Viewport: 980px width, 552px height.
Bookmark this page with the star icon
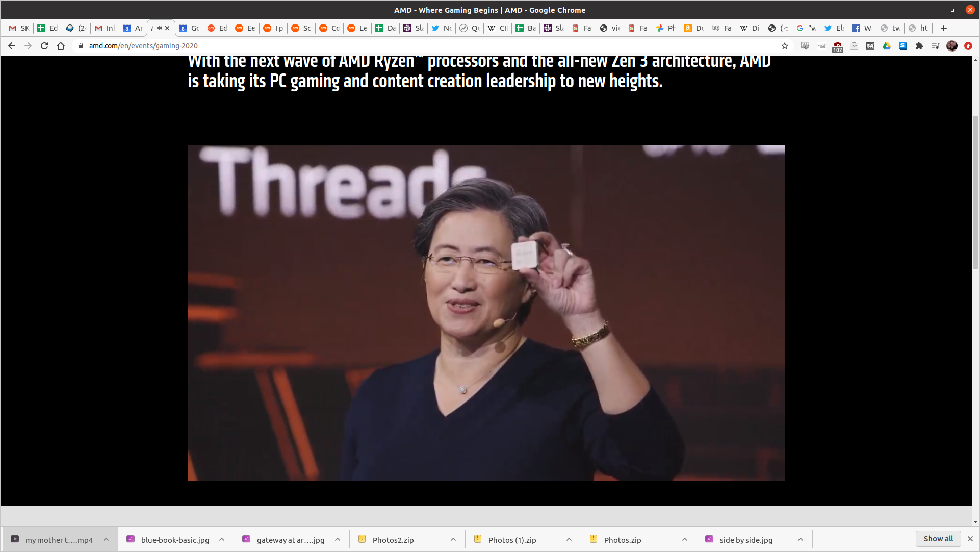coord(784,46)
